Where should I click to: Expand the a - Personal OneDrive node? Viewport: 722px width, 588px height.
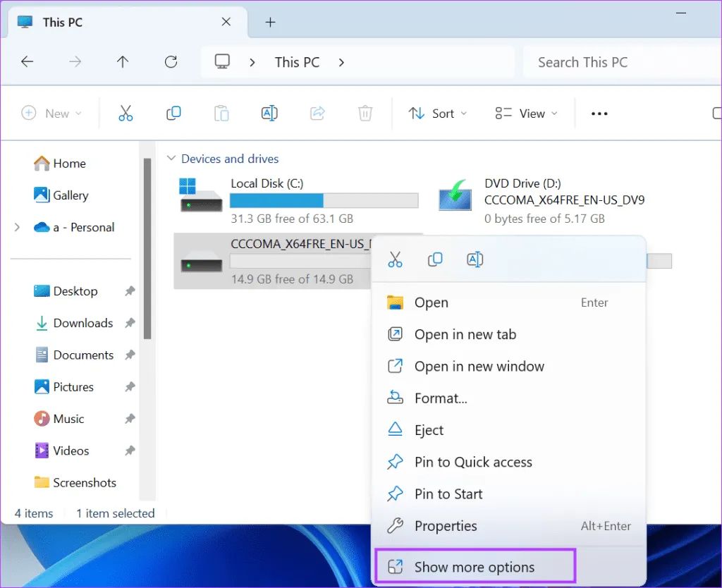[x=17, y=227]
